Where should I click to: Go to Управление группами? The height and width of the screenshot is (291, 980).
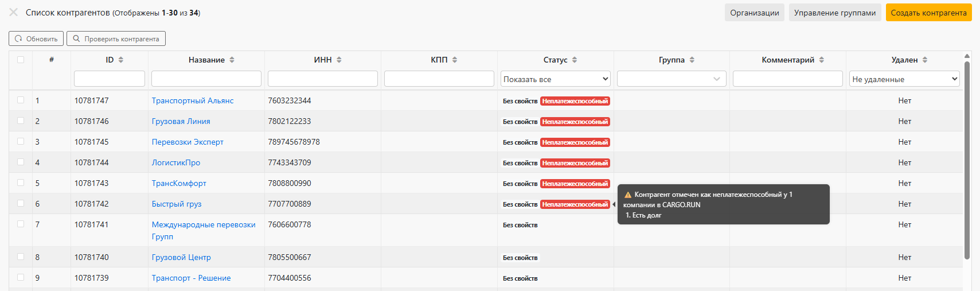pos(834,13)
